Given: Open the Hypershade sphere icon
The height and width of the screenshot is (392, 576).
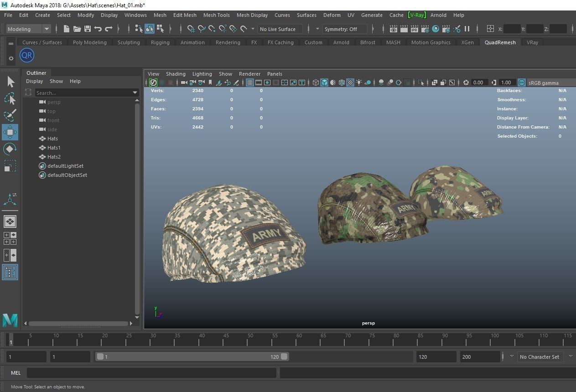Looking at the screenshot, I should pos(436,29).
